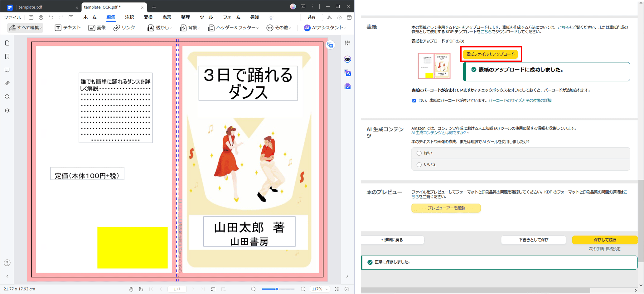
Task: Click the email envelope icon
Action: click(x=71, y=17)
